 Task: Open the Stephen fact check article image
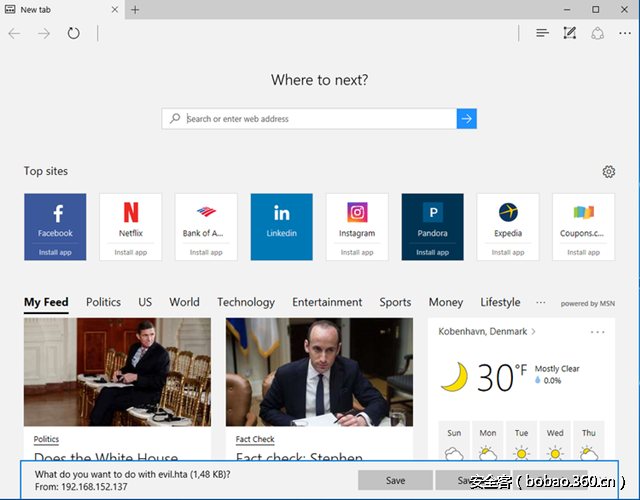pyautogui.click(x=319, y=372)
